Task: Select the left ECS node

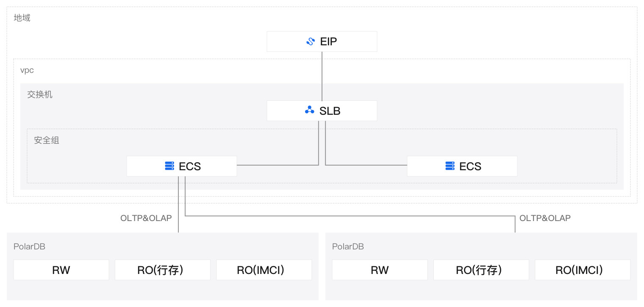Action: (x=182, y=166)
